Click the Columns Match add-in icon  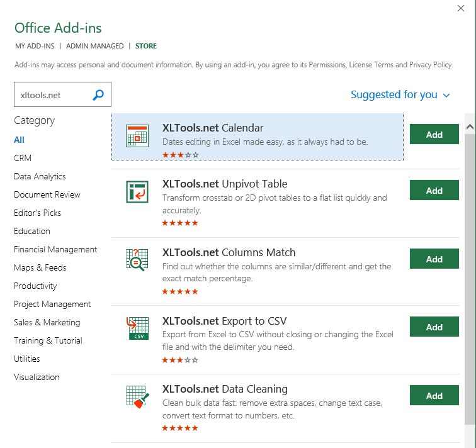click(x=137, y=260)
